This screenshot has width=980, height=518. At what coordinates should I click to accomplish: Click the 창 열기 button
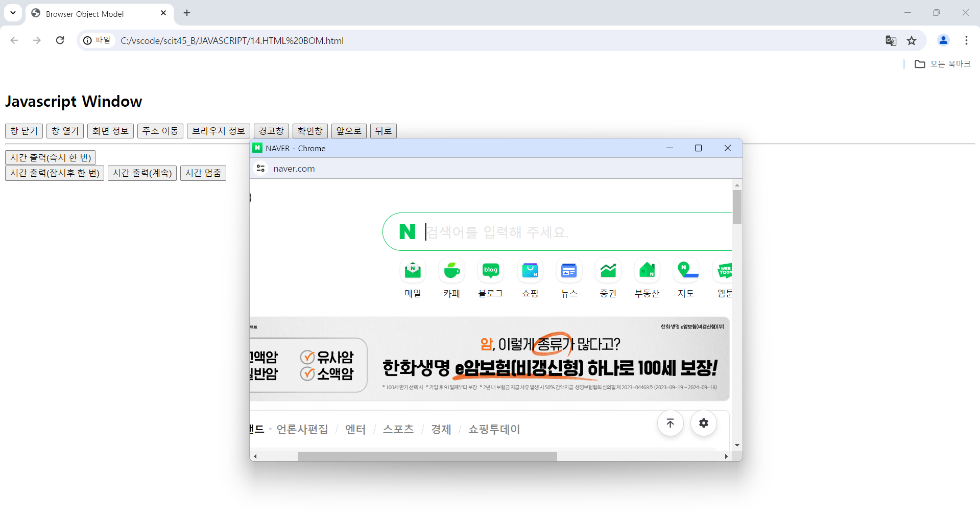(x=65, y=131)
